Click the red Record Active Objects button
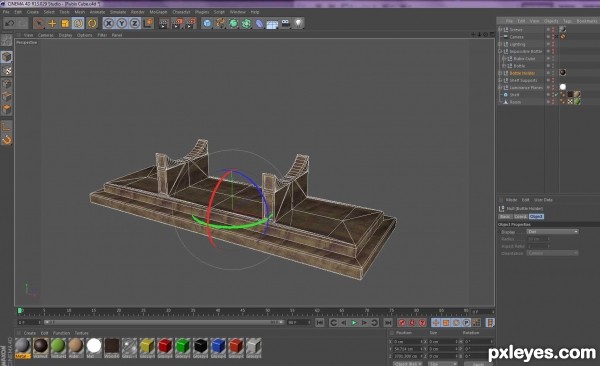600x366 pixels. click(x=402, y=323)
